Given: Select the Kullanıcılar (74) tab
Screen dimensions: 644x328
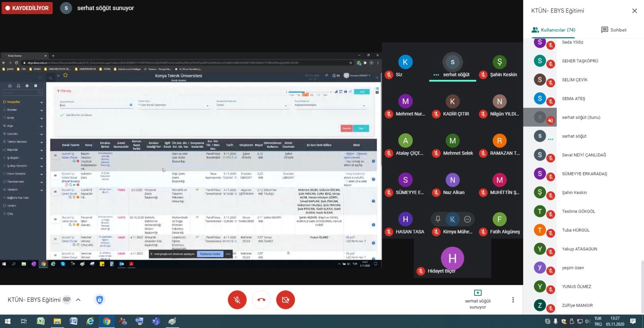Looking at the screenshot, I should tap(553, 30).
